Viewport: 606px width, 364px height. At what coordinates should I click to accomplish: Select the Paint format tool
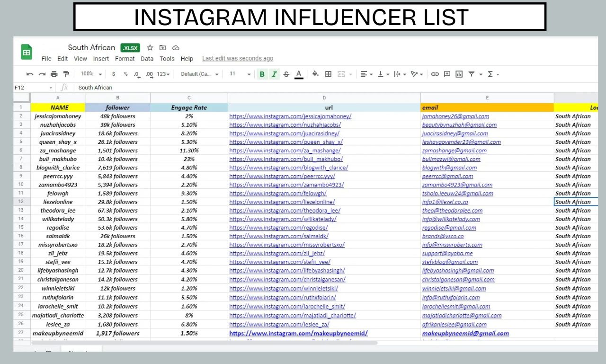65,74
